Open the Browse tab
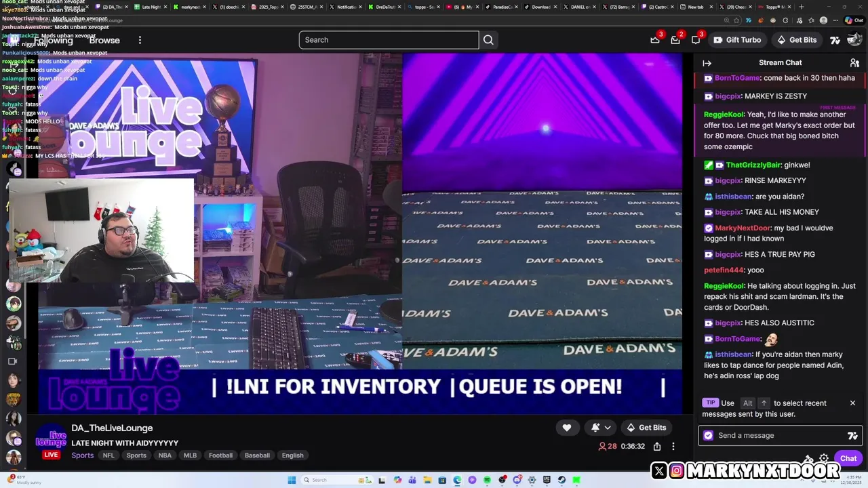 point(104,40)
